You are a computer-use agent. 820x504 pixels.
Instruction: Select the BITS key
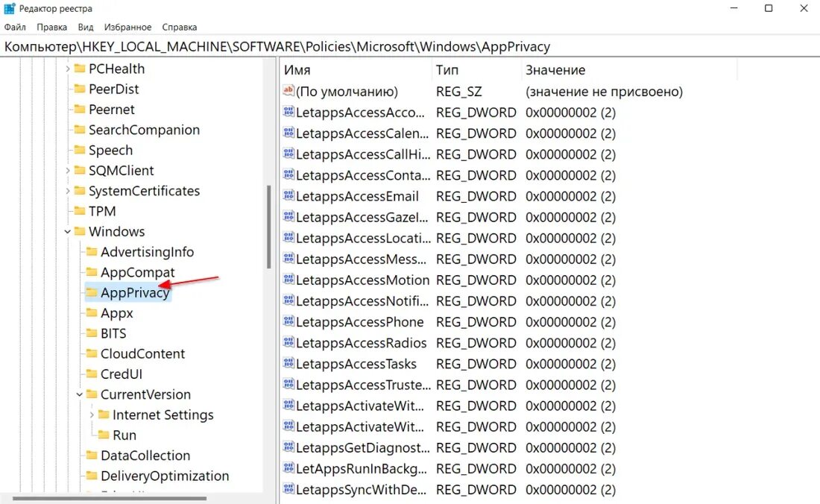tap(113, 333)
